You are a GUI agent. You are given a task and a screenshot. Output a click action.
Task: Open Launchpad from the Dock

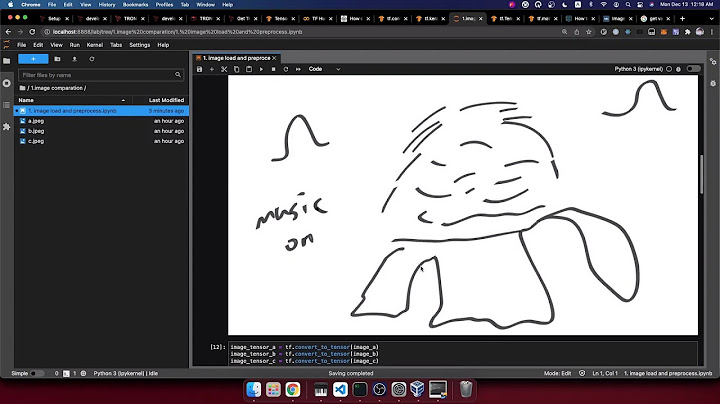pyautogui.click(x=273, y=389)
